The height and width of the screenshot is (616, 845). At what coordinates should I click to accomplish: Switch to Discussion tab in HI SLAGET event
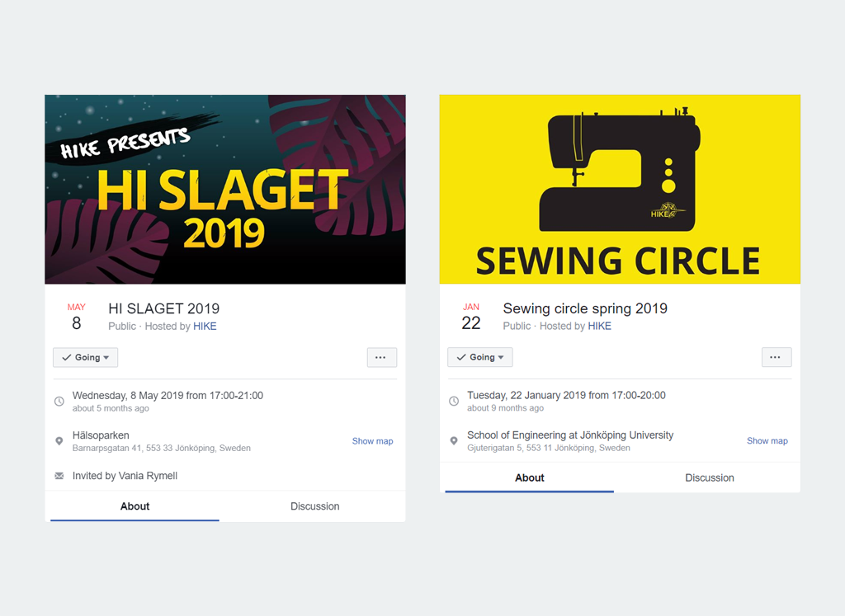pyautogui.click(x=314, y=506)
